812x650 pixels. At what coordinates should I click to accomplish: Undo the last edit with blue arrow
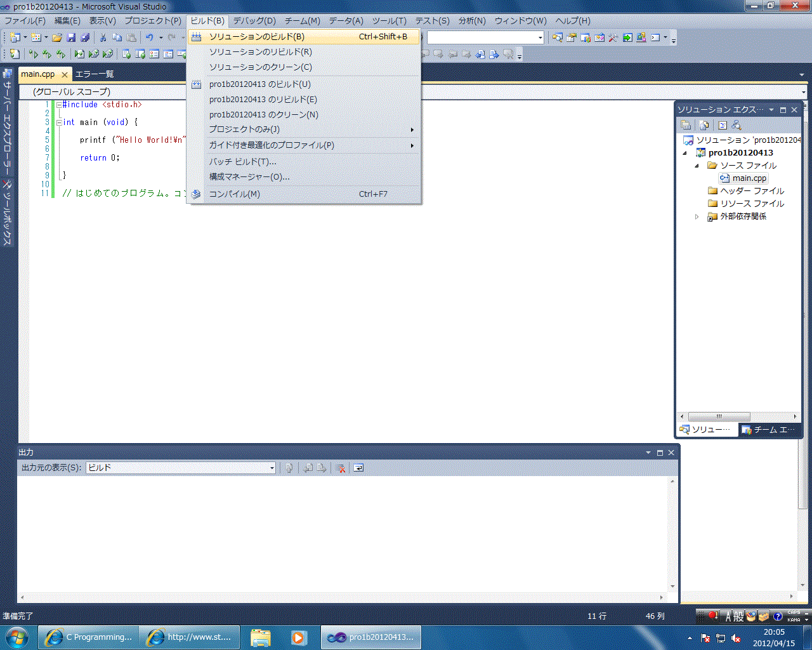150,37
